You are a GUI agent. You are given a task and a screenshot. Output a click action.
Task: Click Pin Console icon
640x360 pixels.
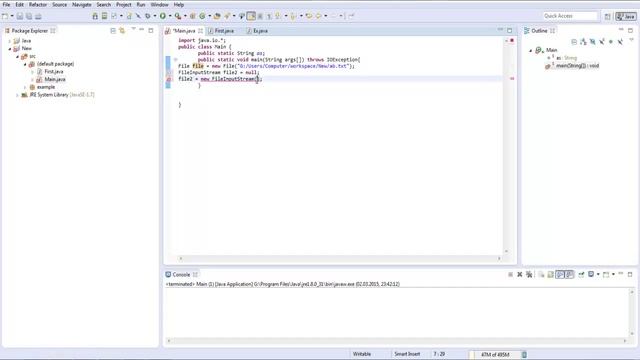[x=581, y=274]
